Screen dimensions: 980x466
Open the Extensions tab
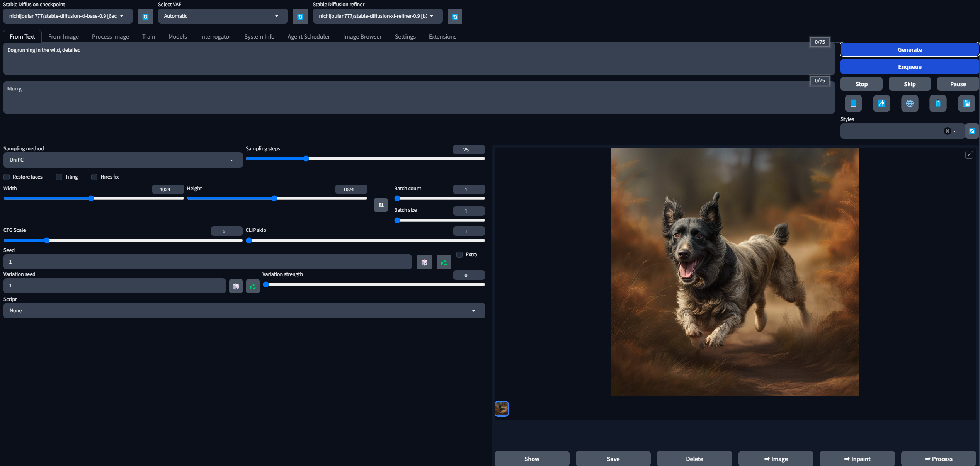[442, 37]
